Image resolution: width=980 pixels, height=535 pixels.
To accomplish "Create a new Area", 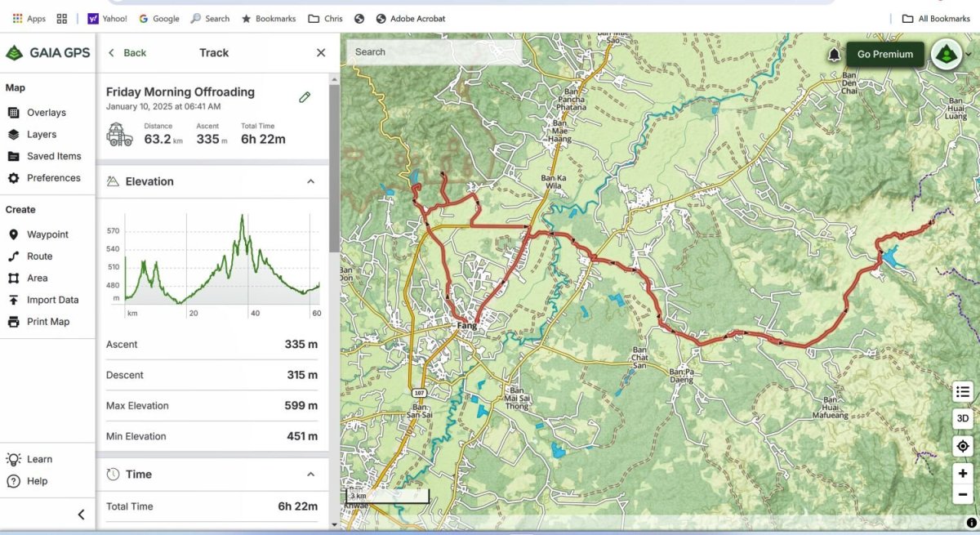I will pos(37,279).
